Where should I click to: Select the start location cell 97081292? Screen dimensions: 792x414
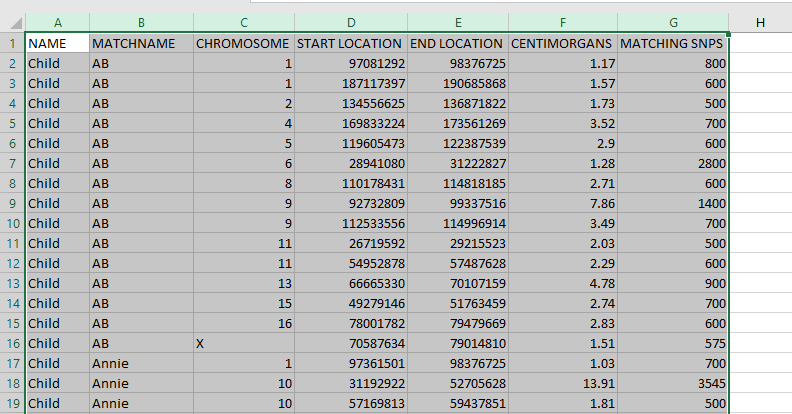pos(350,63)
